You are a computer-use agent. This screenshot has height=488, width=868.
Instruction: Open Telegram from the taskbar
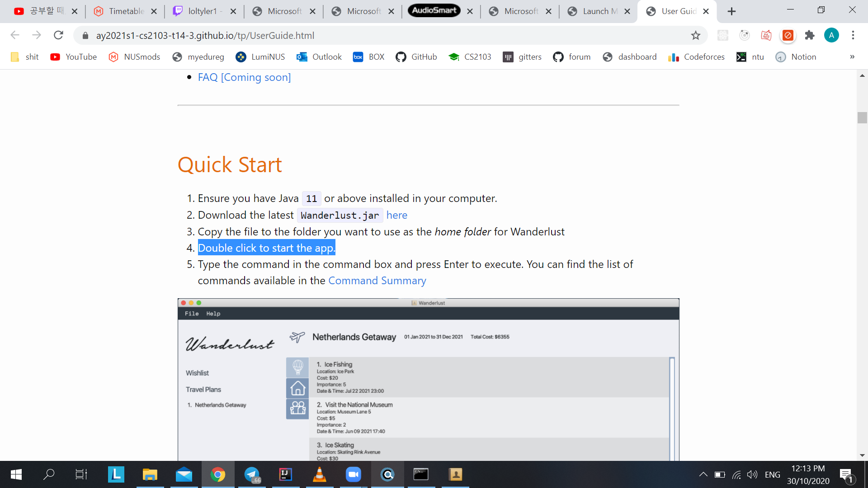(252, 474)
